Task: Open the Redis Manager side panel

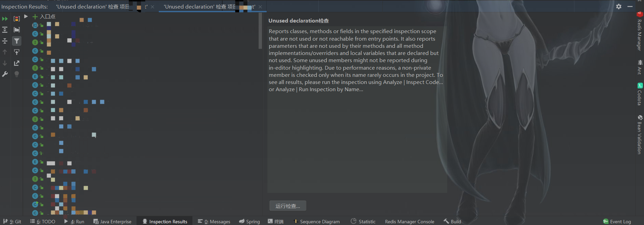Action: point(640,31)
